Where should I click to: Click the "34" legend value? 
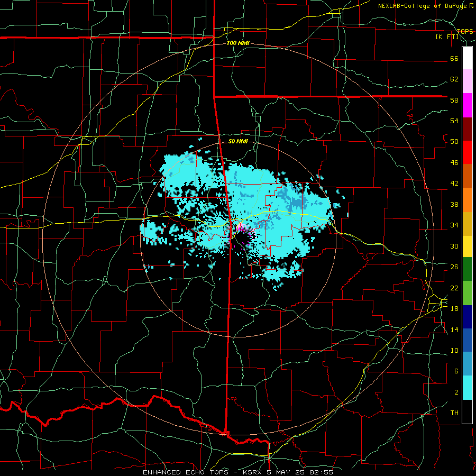(454, 225)
